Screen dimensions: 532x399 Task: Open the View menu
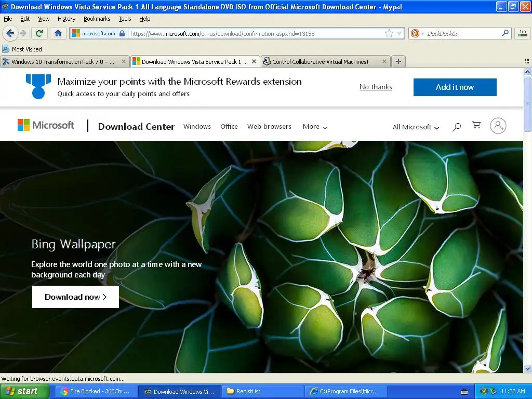click(x=44, y=19)
